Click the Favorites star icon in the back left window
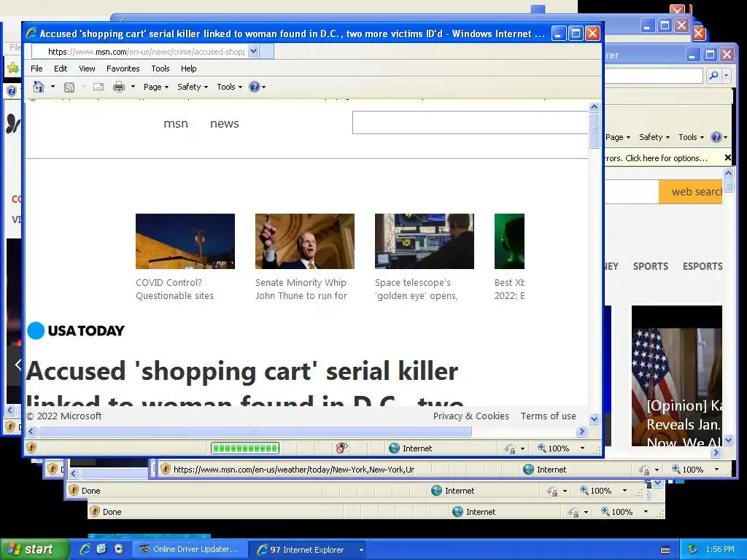This screenshot has height=560, width=747. [x=12, y=68]
